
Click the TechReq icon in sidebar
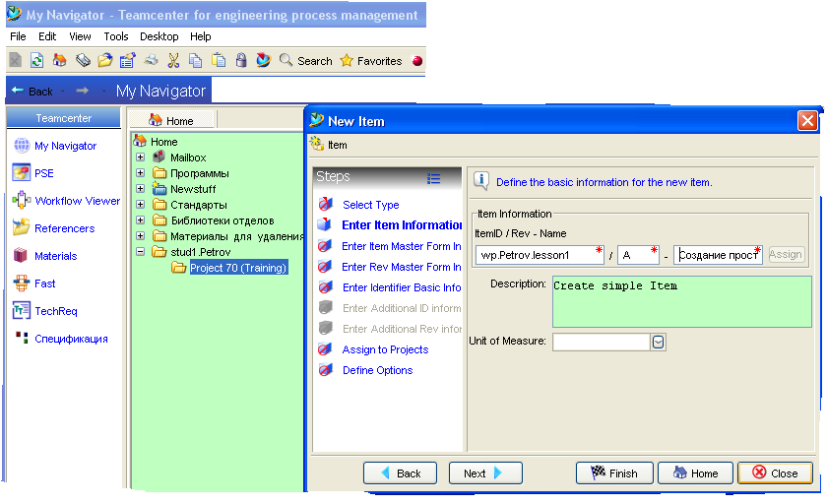(21, 310)
